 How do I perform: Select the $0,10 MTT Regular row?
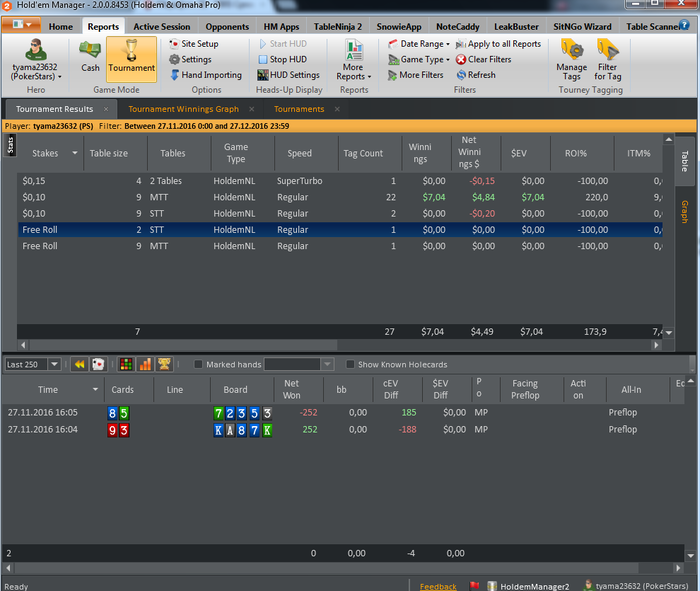(x=340, y=197)
